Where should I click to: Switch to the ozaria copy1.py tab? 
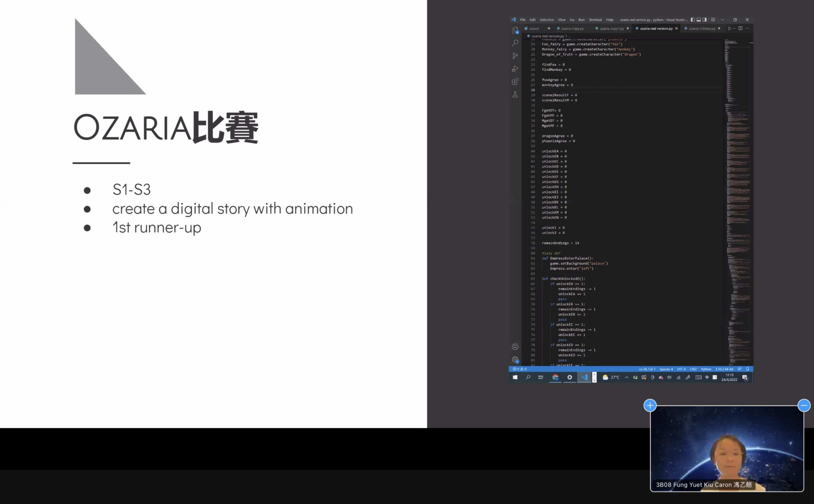612,28
